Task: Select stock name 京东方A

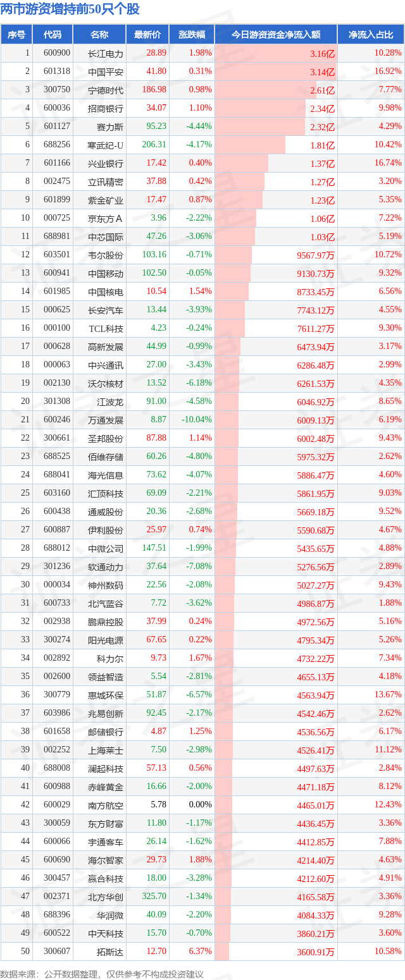Action: point(106,219)
